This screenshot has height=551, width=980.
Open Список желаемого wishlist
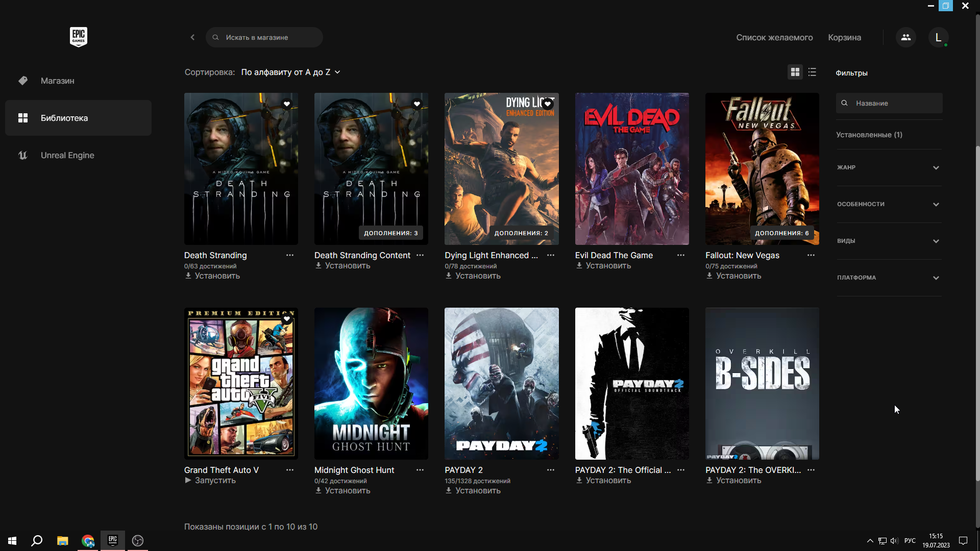coord(774,37)
